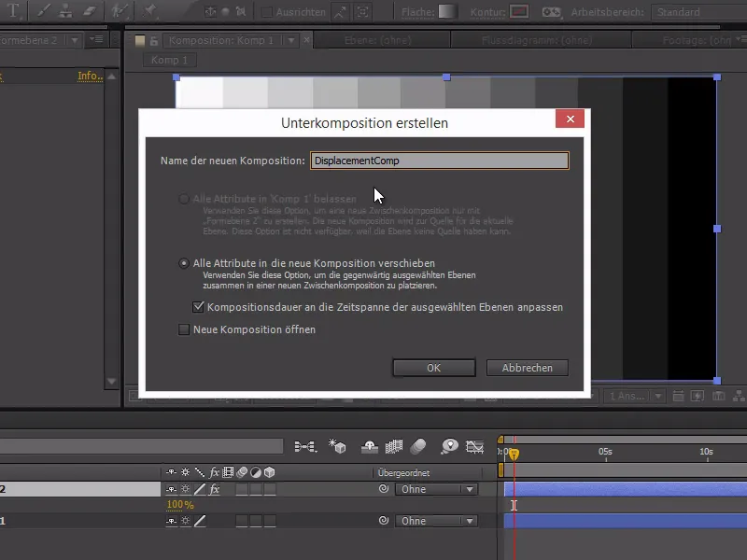Open the Graph Editor

click(x=477, y=447)
